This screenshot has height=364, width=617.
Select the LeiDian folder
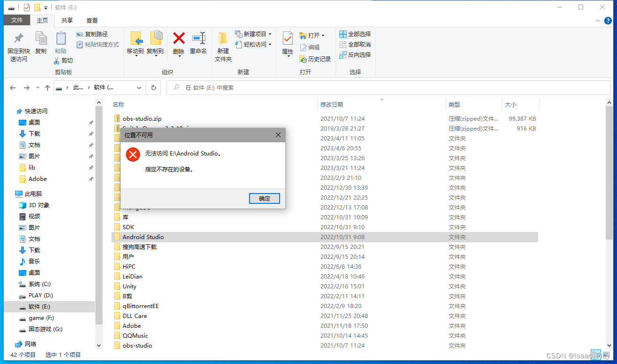pyautogui.click(x=133, y=277)
